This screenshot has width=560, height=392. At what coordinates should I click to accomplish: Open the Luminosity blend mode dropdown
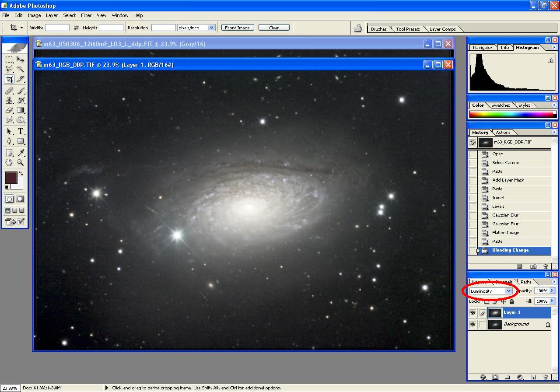508,291
